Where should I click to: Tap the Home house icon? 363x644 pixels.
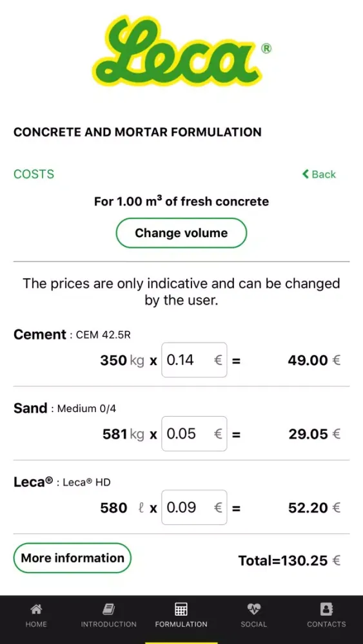pyautogui.click(x=36, y=609)
